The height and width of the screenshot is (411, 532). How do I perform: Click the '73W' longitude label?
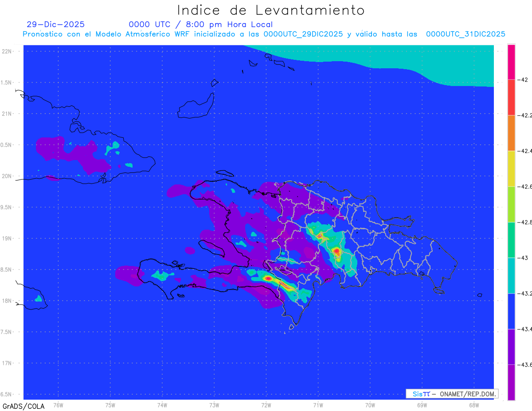pos(214,404)
